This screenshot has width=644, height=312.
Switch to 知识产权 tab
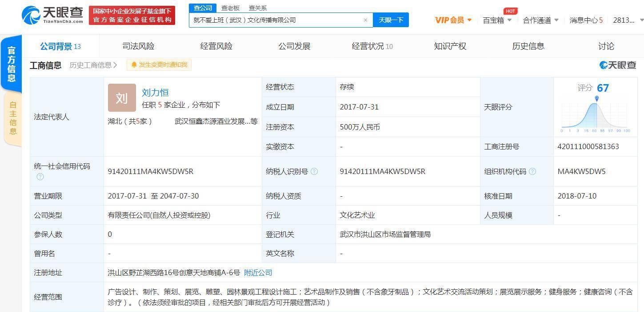(x=450, y=46)
